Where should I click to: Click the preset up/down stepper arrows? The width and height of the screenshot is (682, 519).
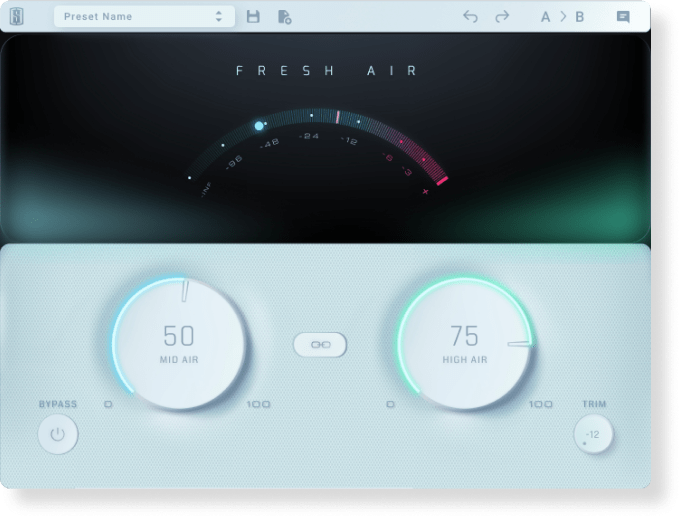click(x=219, y=16)
